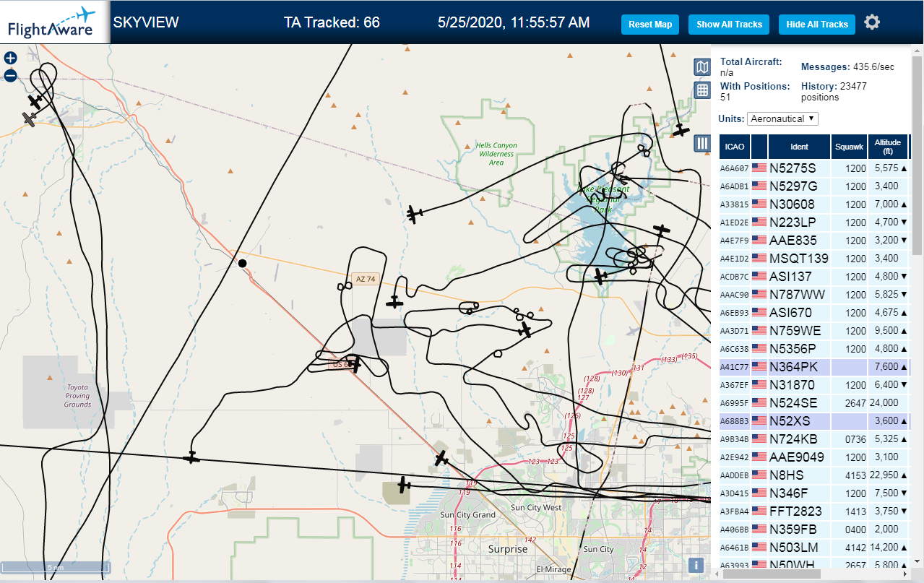Toggle the grid view icon
This screenshot has width=924, height=583.
click(701, 90)
